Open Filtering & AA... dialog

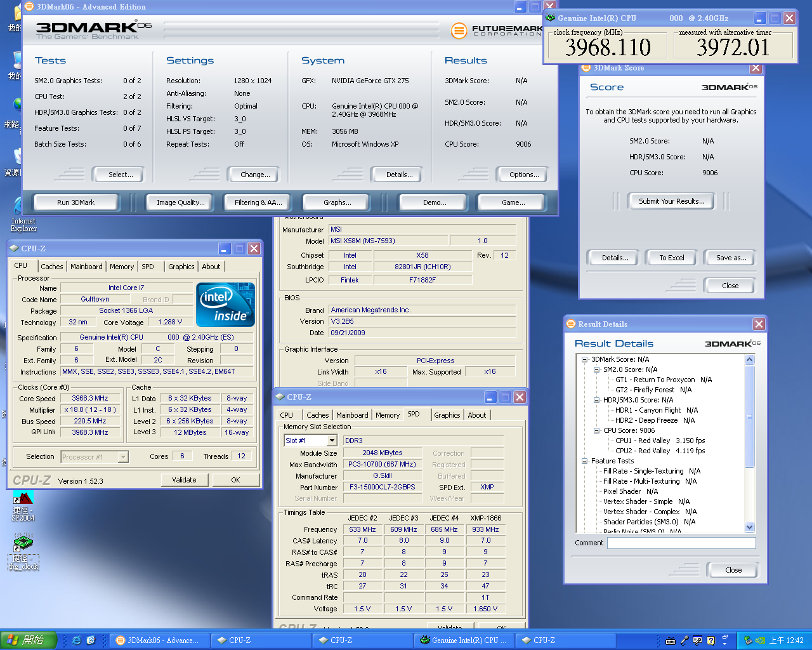coord(258,202)
